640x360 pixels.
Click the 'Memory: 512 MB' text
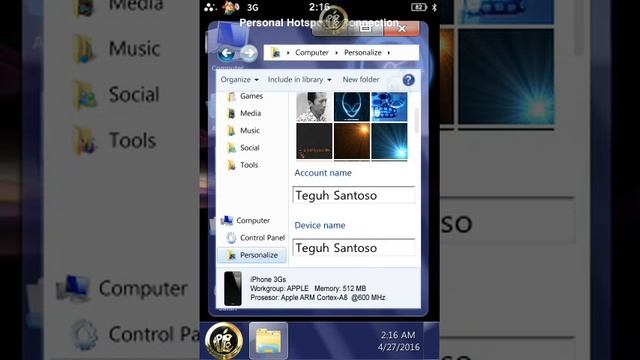pos(340,289)
